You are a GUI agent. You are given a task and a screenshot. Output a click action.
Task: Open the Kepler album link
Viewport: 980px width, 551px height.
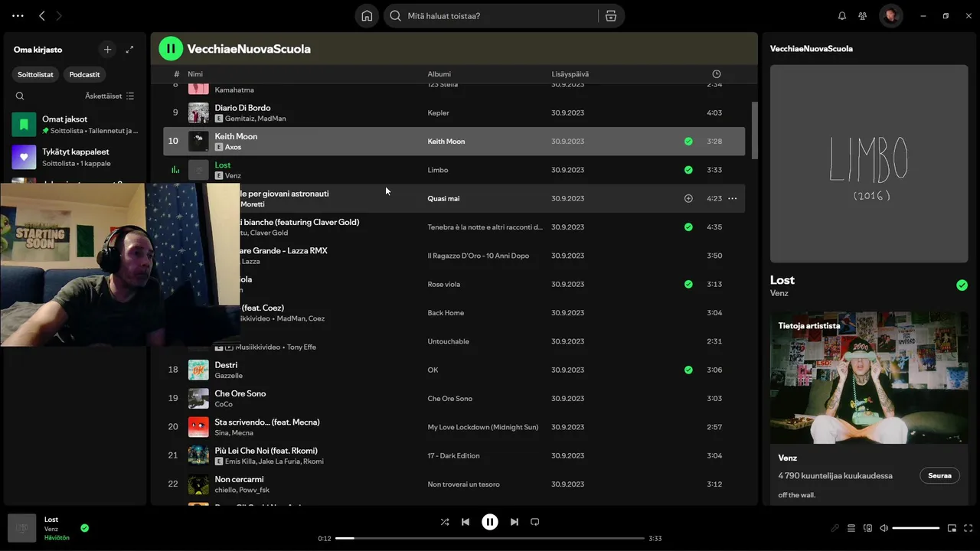[438, 112]
